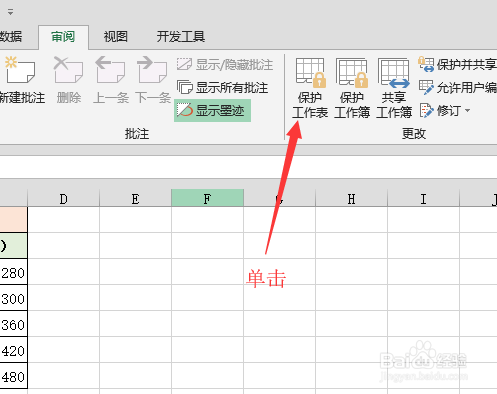
Task: Click Allow Users to Edit (允许用户编辑)
Action: pos(457,88)
